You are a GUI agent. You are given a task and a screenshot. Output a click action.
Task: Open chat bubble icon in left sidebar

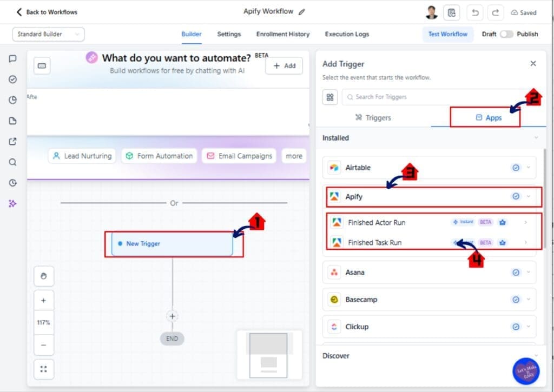tap(13, 58)
